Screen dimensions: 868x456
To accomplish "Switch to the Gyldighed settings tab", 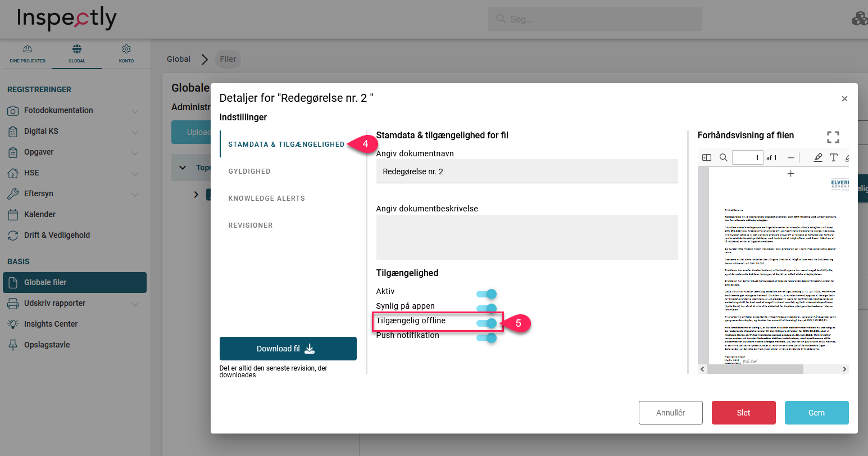I will (249, 171).
